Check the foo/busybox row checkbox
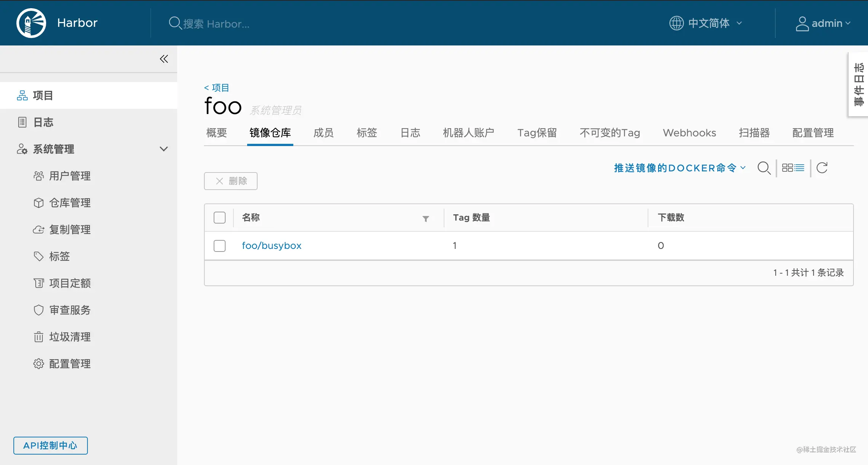The width and height of the screenshot is (868, 465). 220,246
